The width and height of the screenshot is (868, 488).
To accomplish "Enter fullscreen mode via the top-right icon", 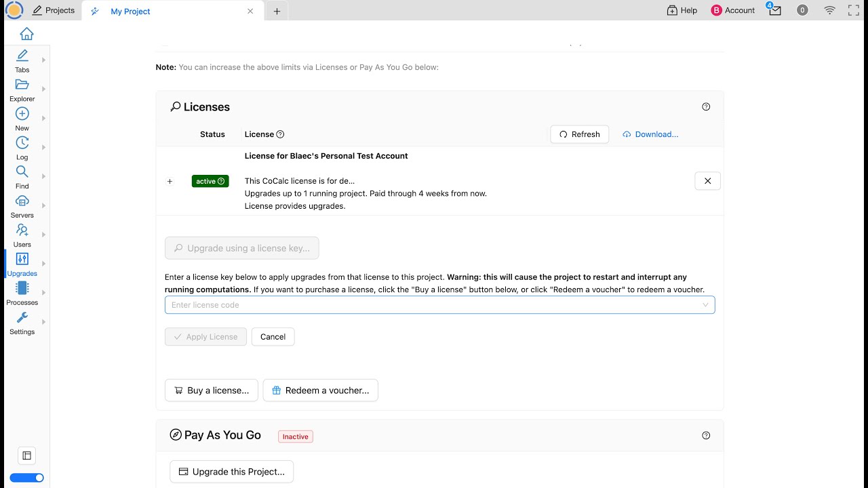I will 854,10.
